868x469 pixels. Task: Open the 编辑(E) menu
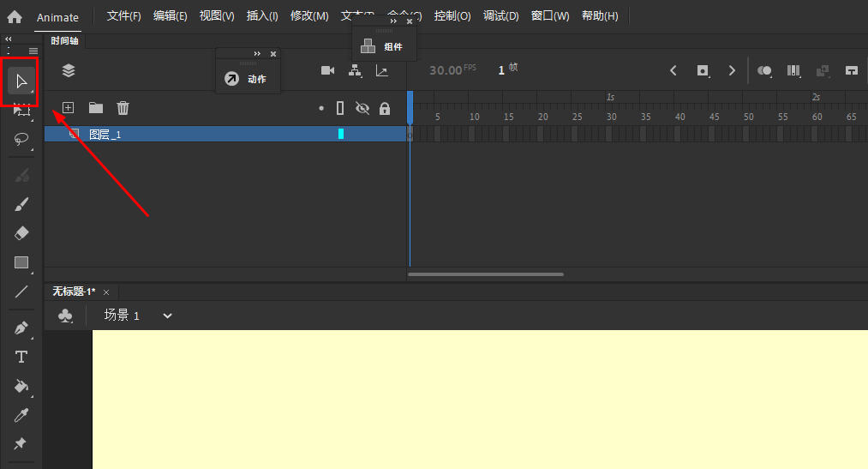click(x=170, y=16)
